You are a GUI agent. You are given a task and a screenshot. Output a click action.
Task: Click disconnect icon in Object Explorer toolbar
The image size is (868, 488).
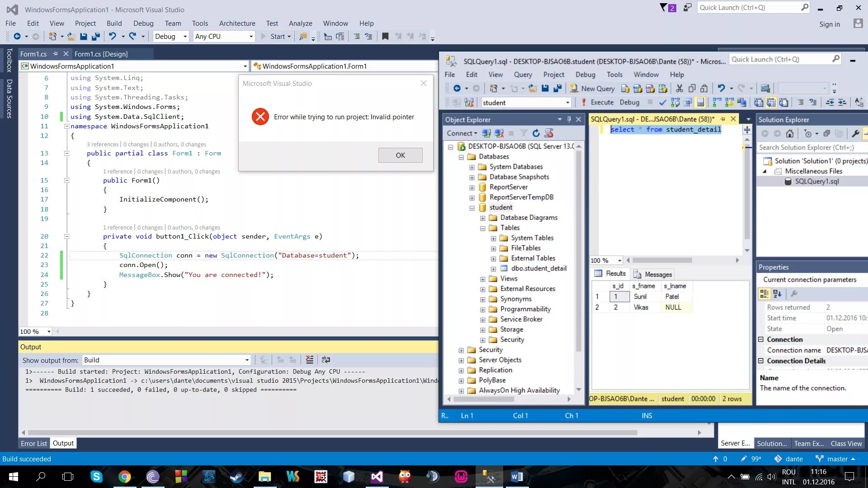tap(499, 133)
